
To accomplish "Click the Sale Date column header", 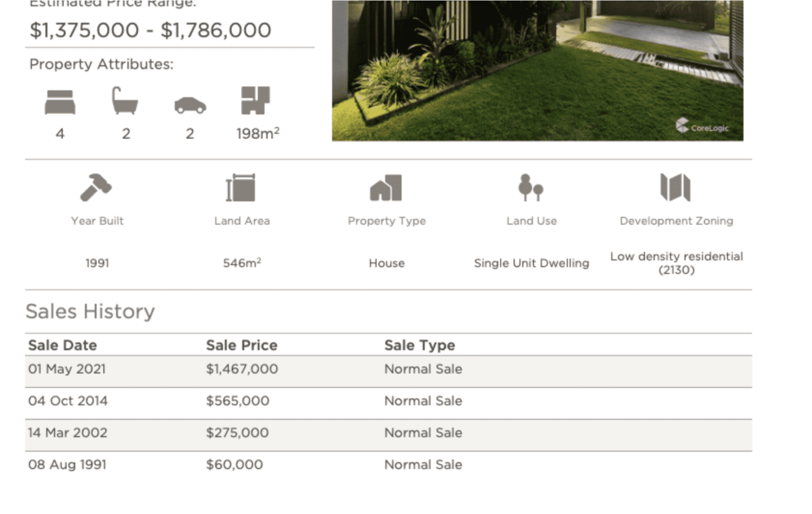I will [x=63, y=346].
